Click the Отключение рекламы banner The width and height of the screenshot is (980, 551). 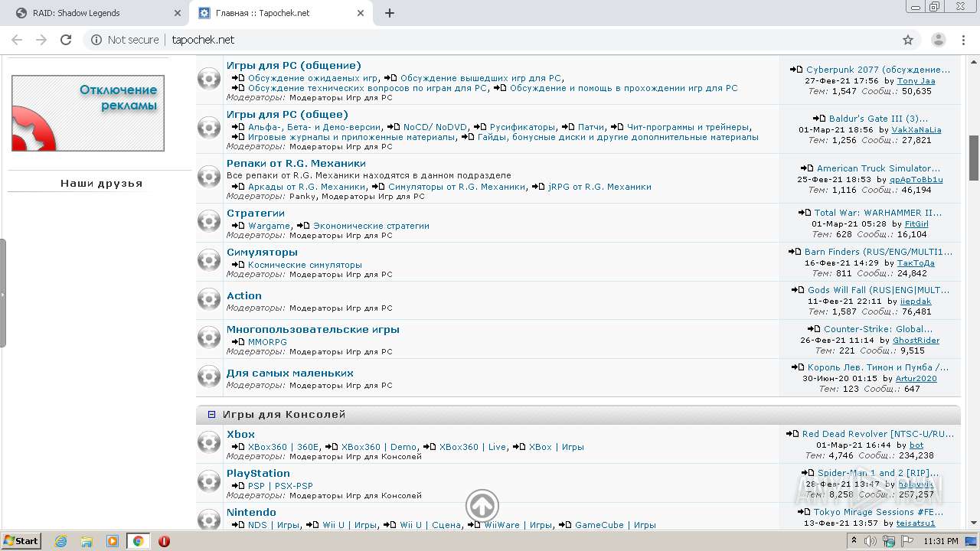click(88, 113)
